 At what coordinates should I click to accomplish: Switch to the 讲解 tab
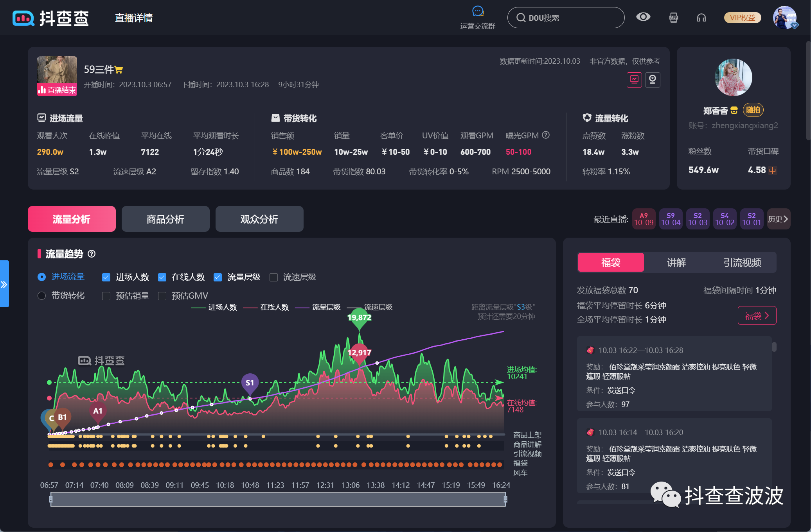click(x=676, y=262)
